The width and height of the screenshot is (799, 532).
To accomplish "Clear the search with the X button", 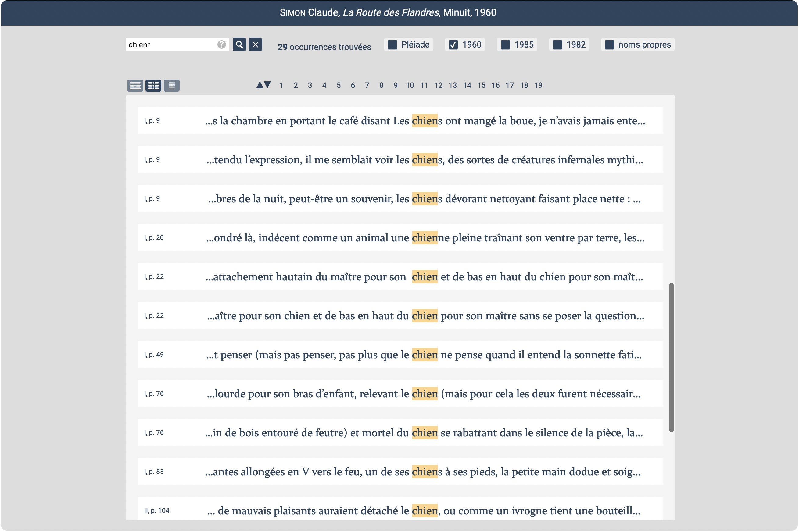I will click(x=255, y=44).
